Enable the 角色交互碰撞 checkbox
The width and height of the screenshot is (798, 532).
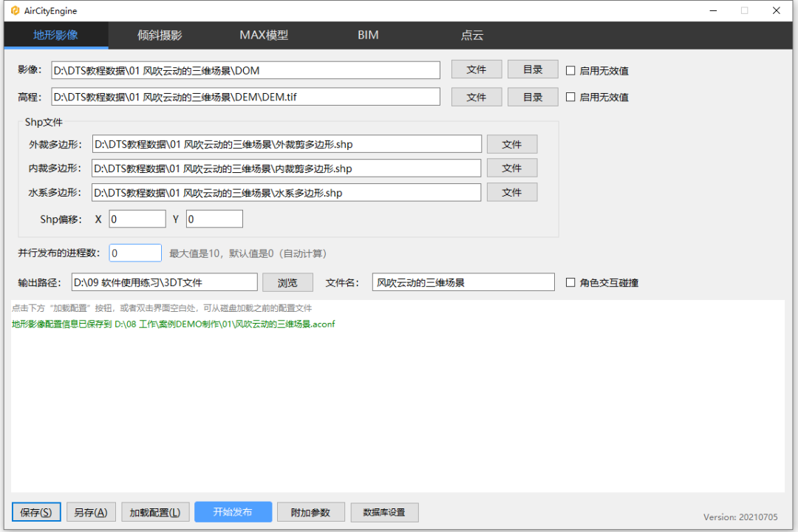point(570,282)
